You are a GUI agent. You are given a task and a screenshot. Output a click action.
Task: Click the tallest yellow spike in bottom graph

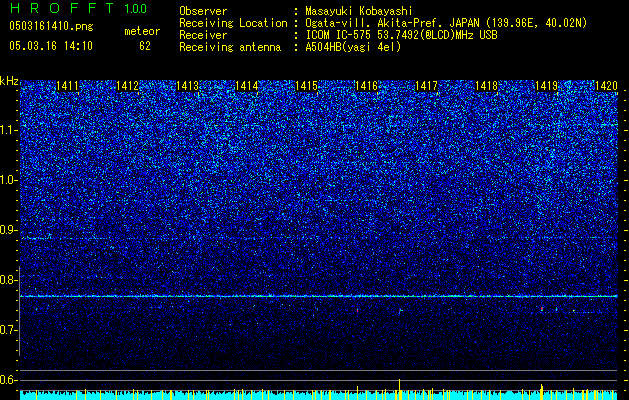tap(400, 389)
